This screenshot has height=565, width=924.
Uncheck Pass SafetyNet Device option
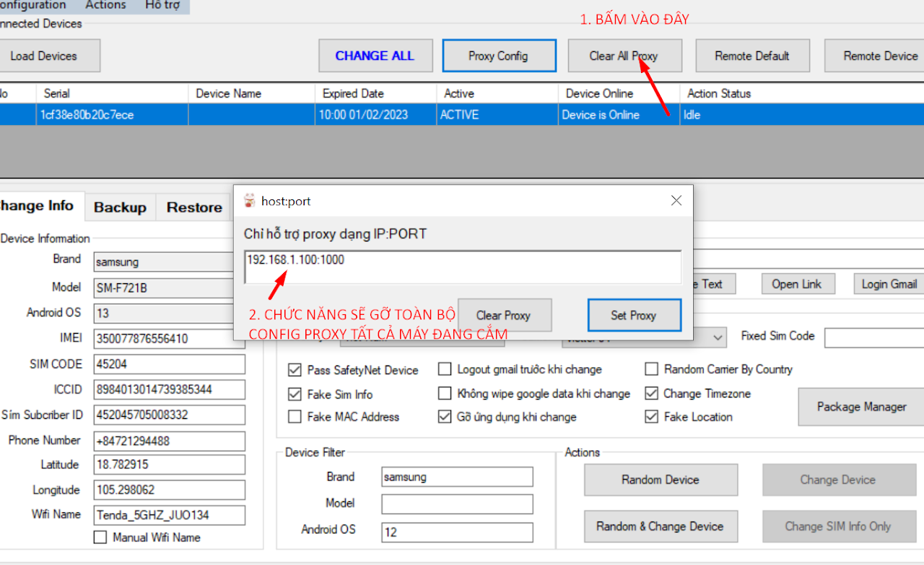[x=295, y=370]
